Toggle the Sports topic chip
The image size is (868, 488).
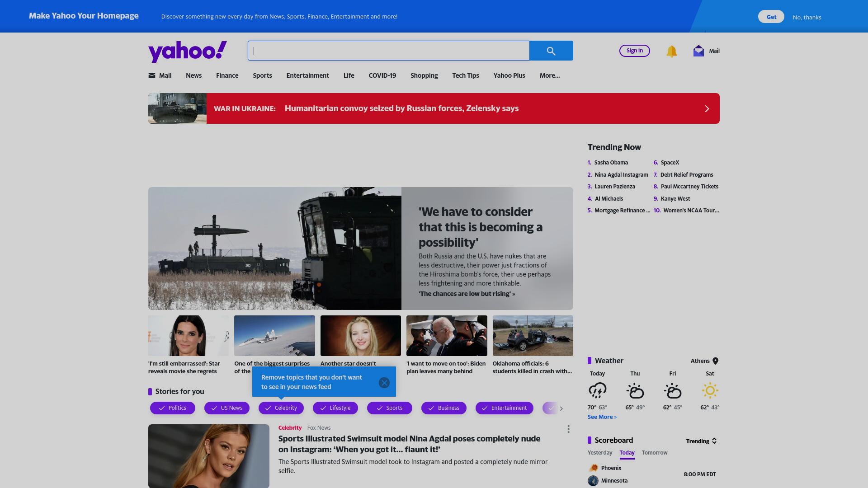[x=390, y=408]
